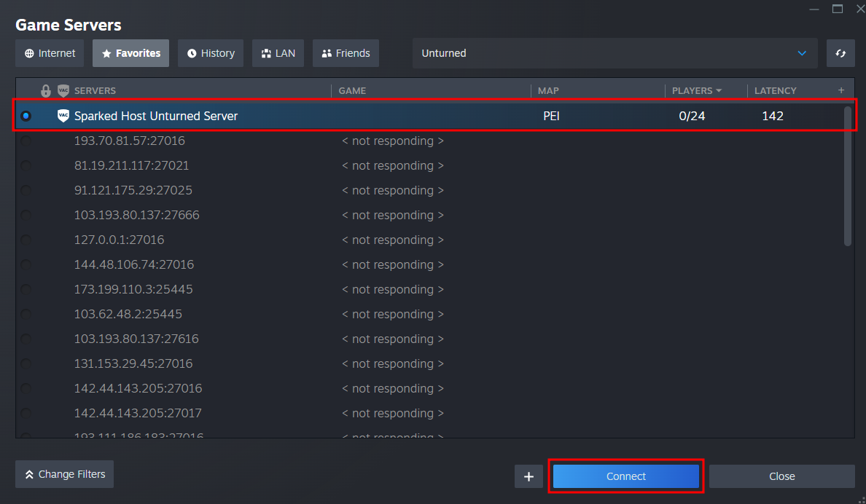Image resolution: width=866 pixels, height=504 pixels.
Task: Open the LAN tab
Action: tap(278, 53)
